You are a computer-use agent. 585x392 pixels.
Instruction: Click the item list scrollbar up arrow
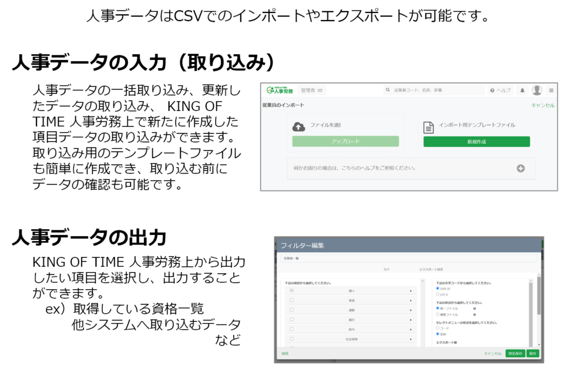422,281
